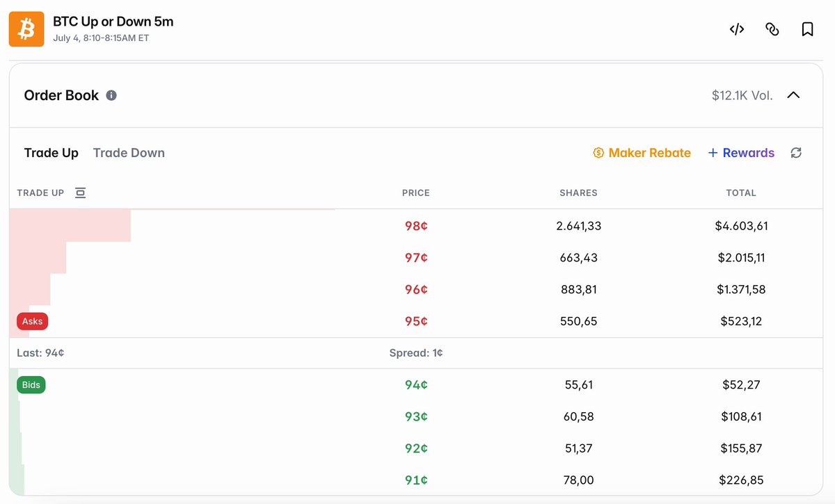835x504 pixels.
Task: Refresh the order book
Action: coord(796,153)
